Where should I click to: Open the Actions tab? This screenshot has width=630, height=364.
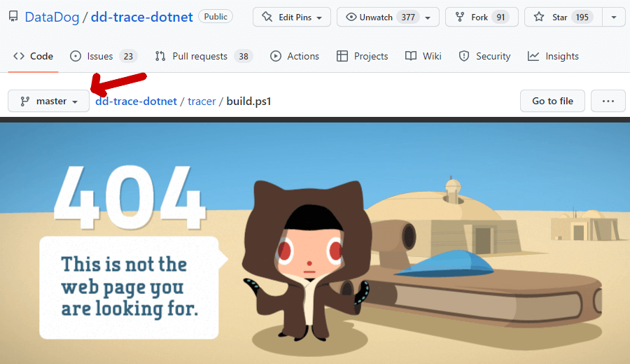tap(295, 56)
